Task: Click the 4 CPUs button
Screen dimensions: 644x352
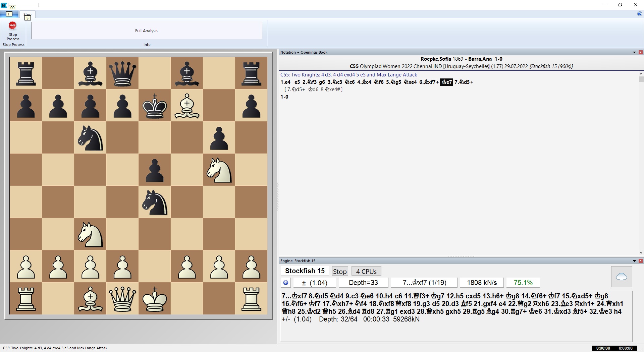Action: [x=366, y=271]
